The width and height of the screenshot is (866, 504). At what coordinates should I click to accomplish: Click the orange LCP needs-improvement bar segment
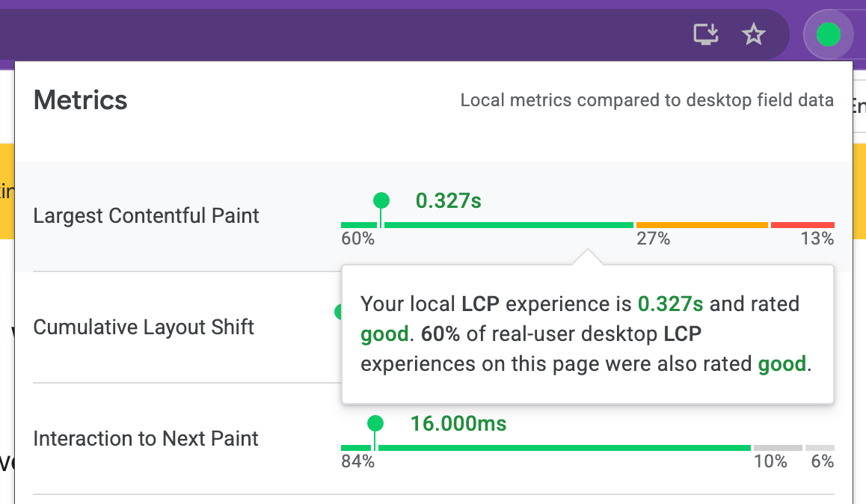pyautogui.click(x=701, y=225)
